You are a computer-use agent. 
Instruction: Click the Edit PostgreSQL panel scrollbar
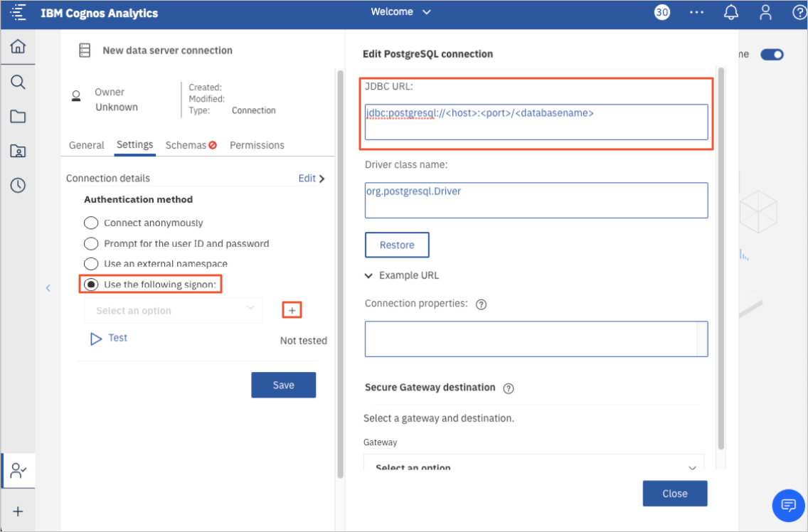[721, 257]
